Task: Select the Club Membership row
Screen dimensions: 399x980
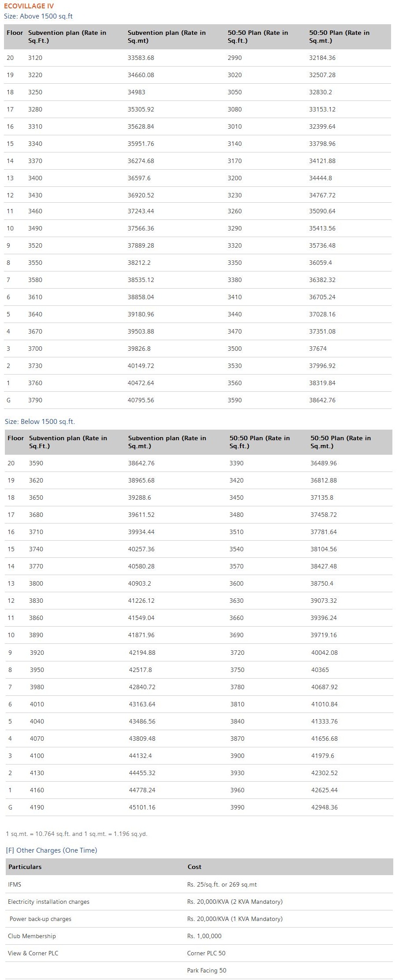Action: 32,936
